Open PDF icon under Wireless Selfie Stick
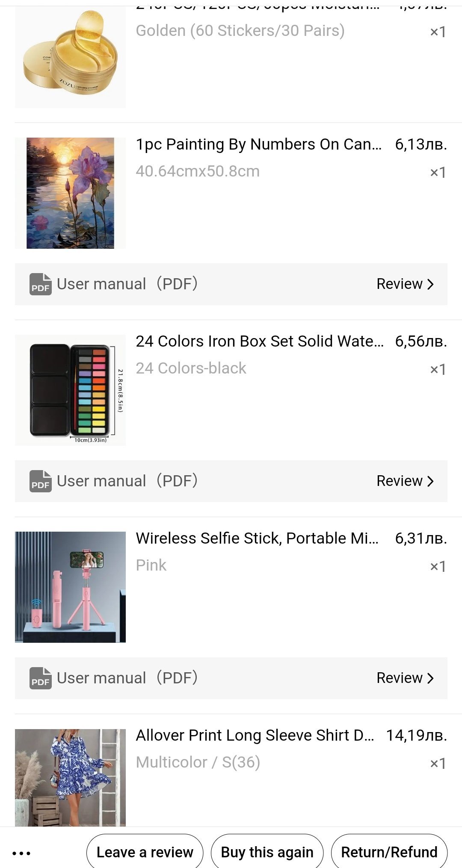Viewport: 462px width, 868px height. pos(40,678)
